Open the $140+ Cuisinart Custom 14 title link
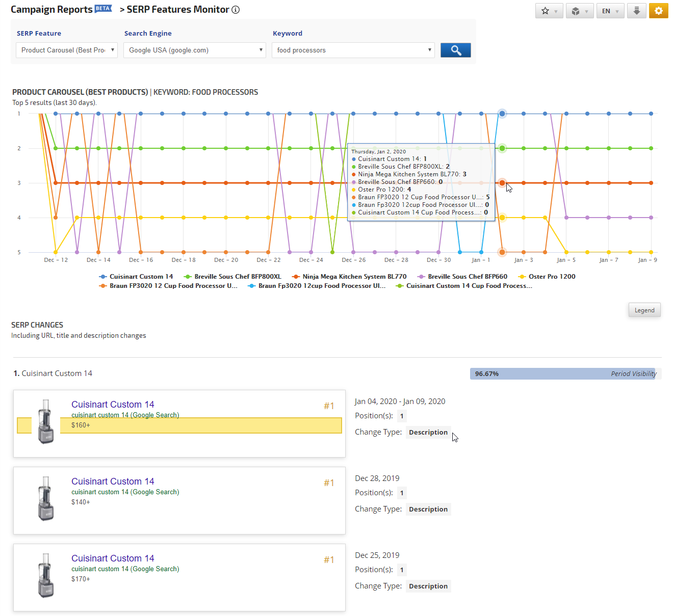 point(113,481)
